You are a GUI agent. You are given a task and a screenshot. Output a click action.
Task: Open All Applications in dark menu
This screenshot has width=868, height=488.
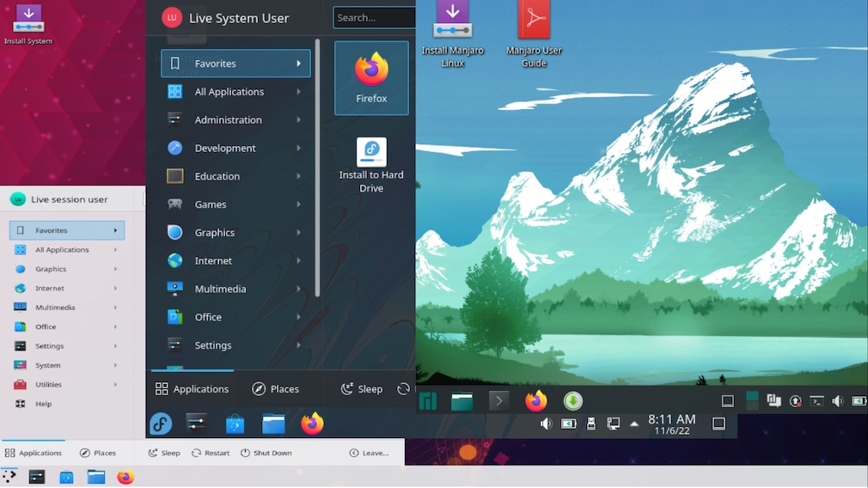[235, 92]
